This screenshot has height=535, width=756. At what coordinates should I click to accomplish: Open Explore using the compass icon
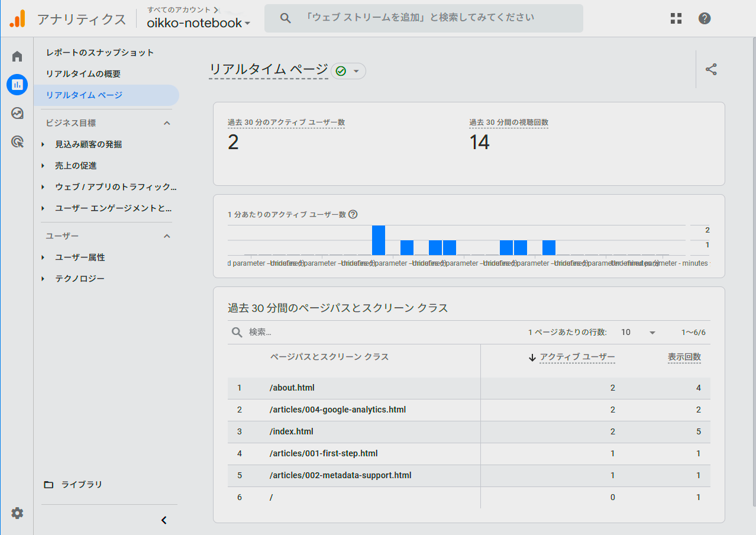click(x=17, y=113)
